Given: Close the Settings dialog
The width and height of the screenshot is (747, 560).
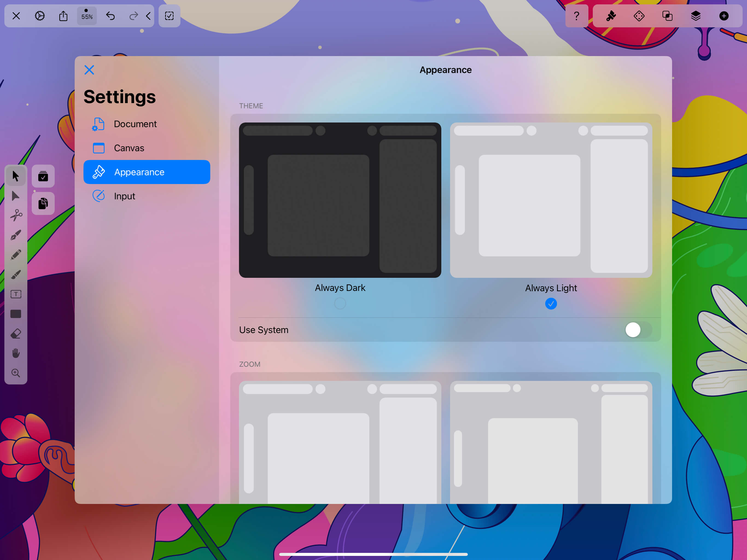Looking at the screenshot, I should tap(89, 70).
